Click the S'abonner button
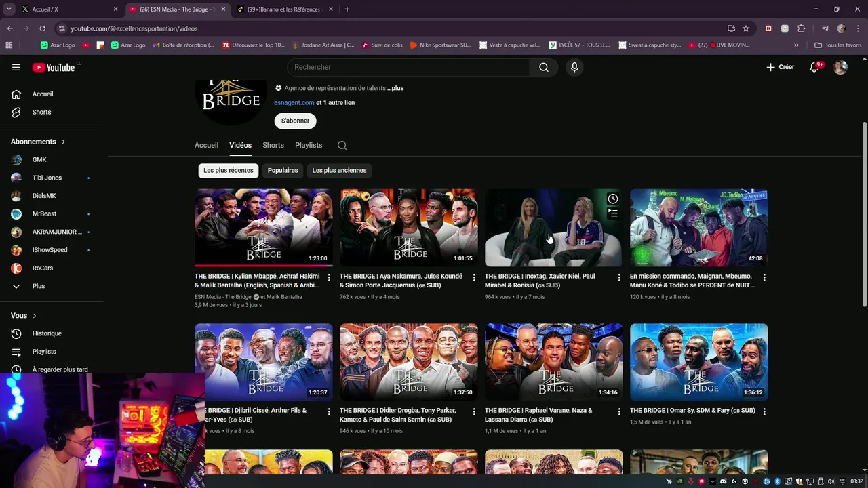 [295, 121]
